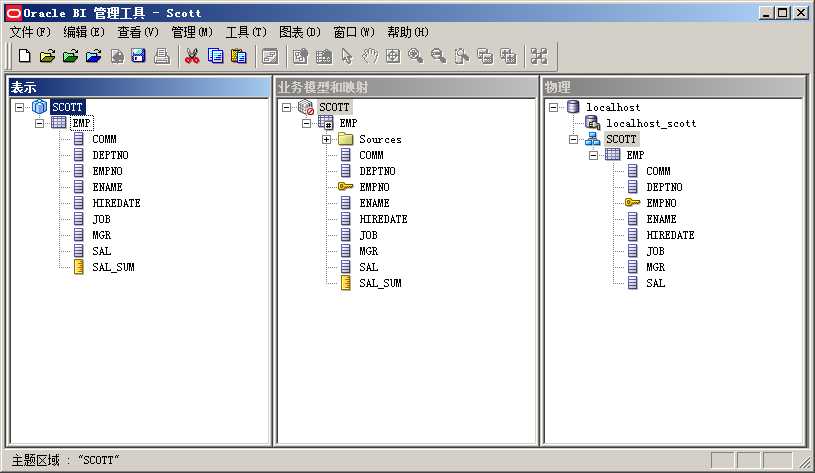The width and height of the screenshot is (815, 473).
Task: Select ENAME in the business model panel
Action: [x=374, y=203]
